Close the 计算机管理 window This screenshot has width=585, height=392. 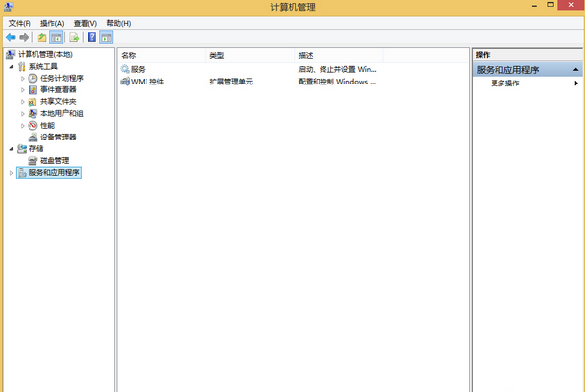(571, 5)
